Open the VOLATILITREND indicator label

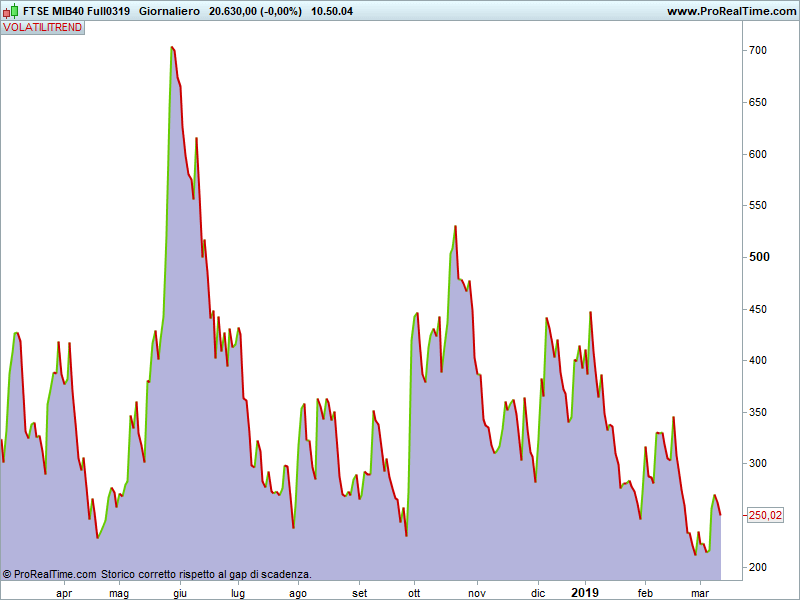(43, 28)
